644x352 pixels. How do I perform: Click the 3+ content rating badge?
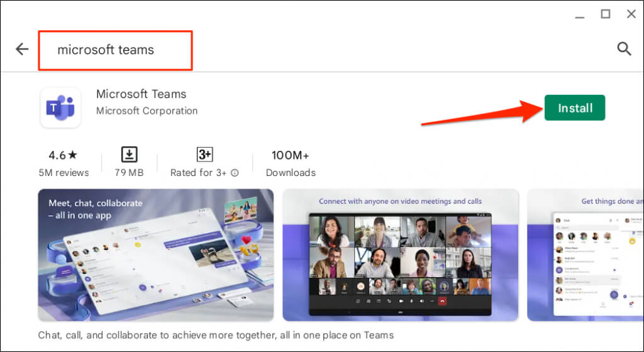(x=204, y=155)
